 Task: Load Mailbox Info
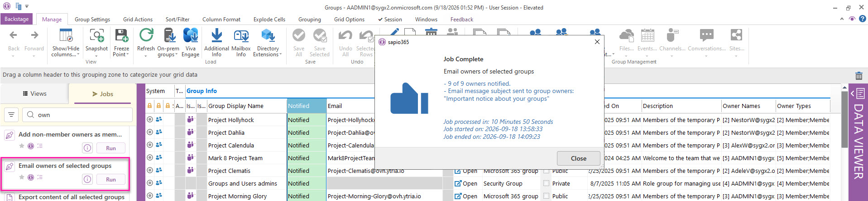click(x=241, y=35)
